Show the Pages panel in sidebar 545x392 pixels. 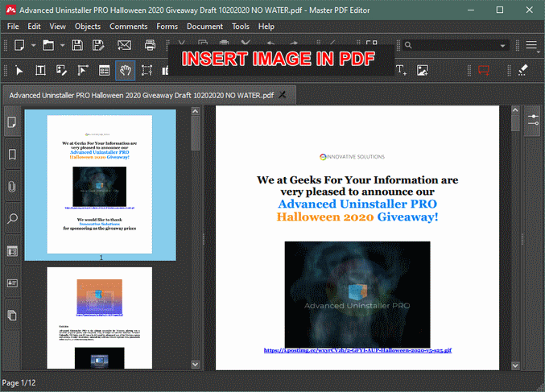coord(12,122)
